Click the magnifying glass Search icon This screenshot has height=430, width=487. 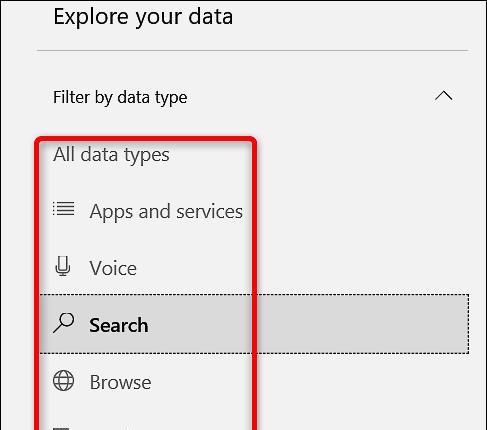pyautogui.click(x=63, y=323)
